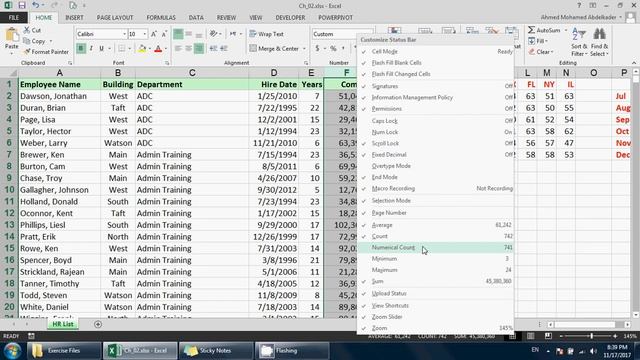Expand the Alignment group dialog launcher
The image size is (640, 360).
pos(306,63)
